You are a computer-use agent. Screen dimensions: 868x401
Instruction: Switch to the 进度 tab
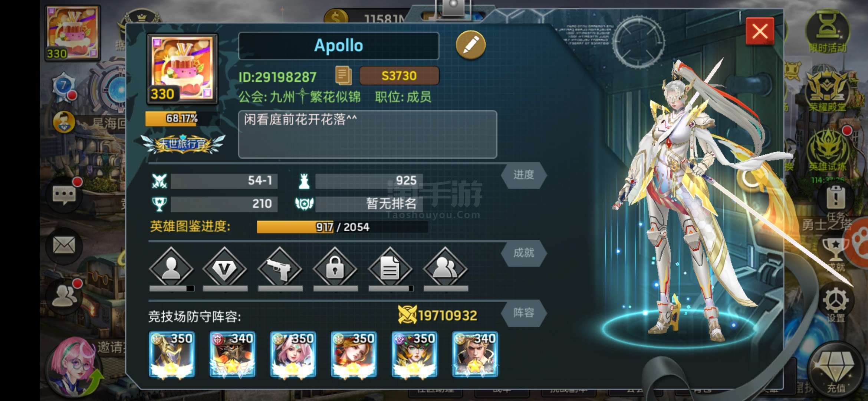tap(524, 175)
